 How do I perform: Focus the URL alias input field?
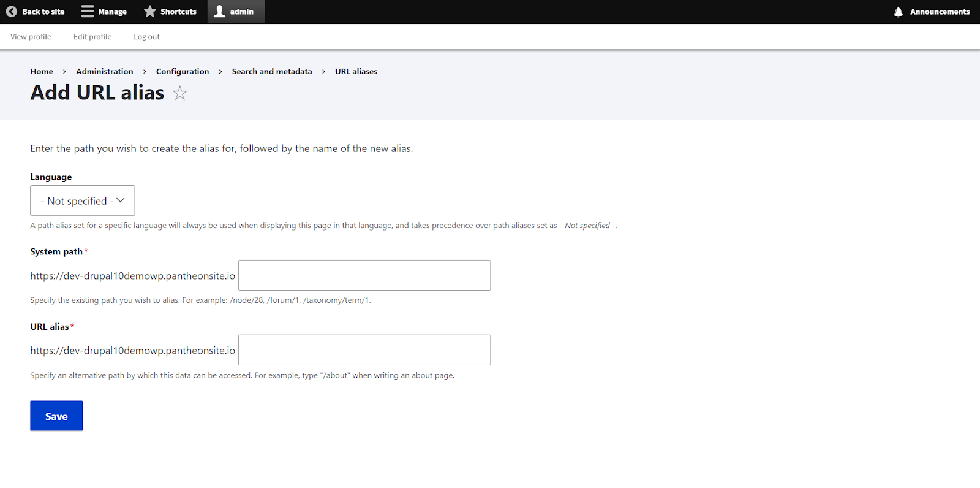point(364,350)
